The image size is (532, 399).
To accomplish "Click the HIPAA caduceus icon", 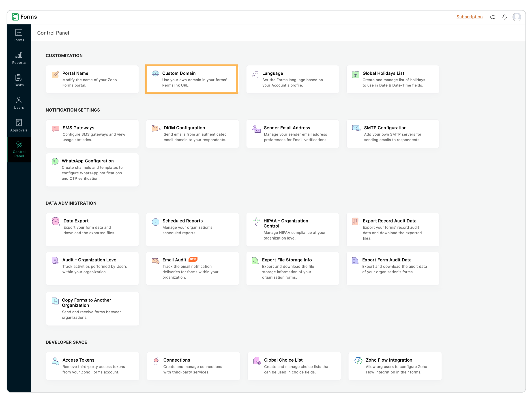I will [x=256, y=222].
